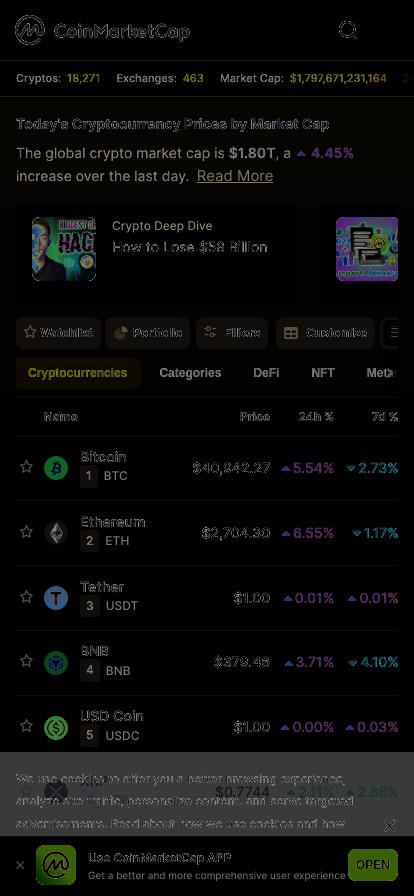Screen dimensions: 414x896
Task: Open the Crypto Deep Dive thumbnail
Action: (x=64, y=249)
